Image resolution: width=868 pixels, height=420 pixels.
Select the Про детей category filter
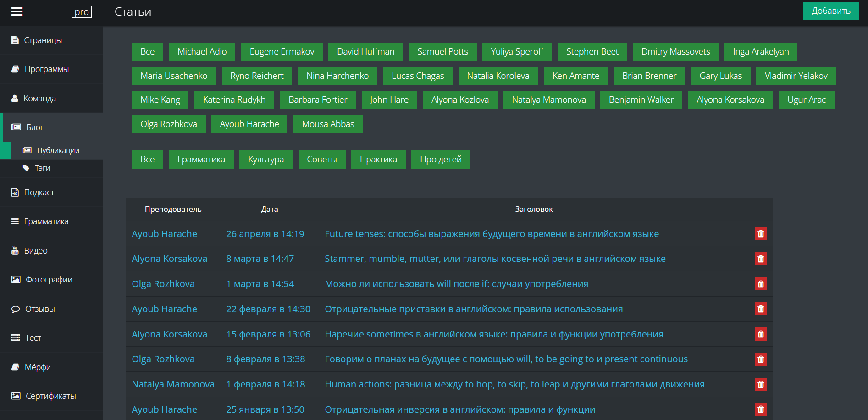[441, 160]
